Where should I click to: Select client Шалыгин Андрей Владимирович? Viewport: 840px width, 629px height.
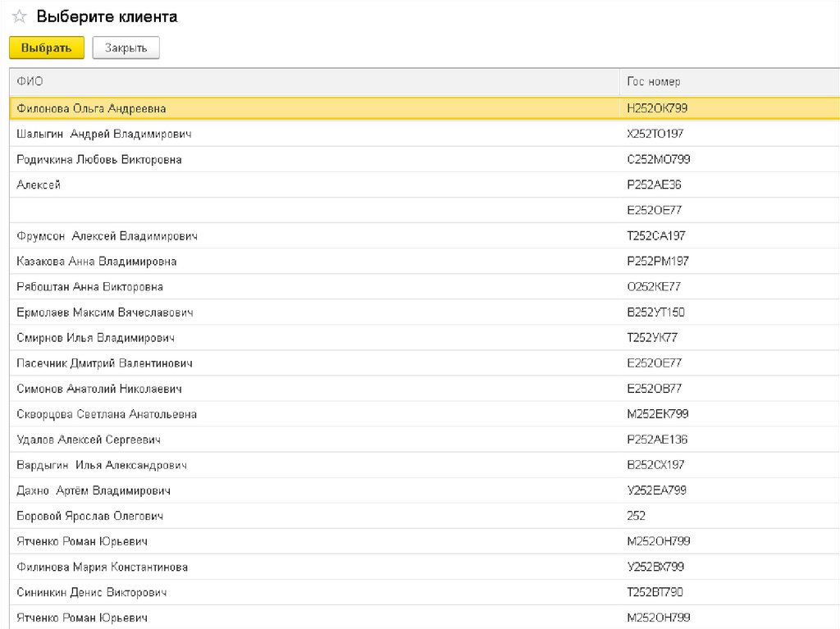pos(103,134)
